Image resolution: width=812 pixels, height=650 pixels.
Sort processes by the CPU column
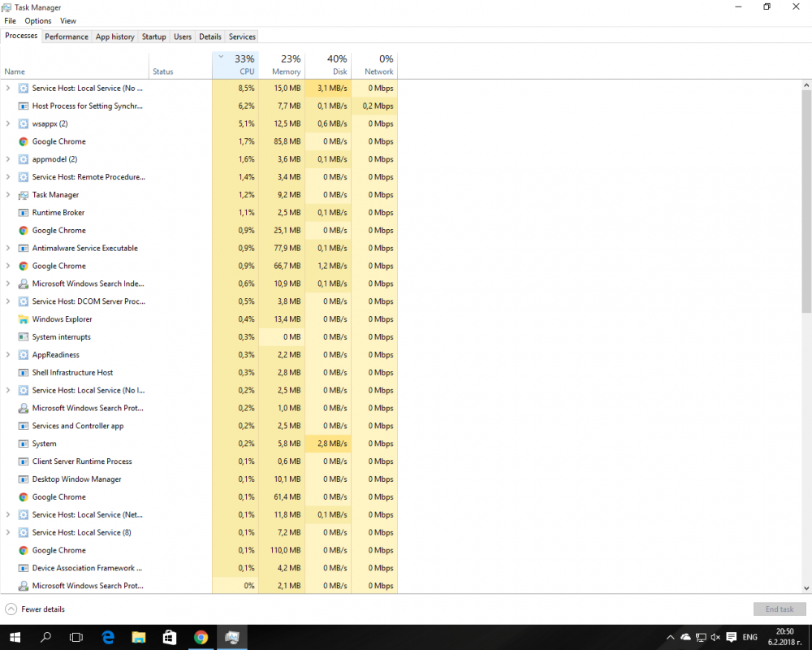pos(235,65)
